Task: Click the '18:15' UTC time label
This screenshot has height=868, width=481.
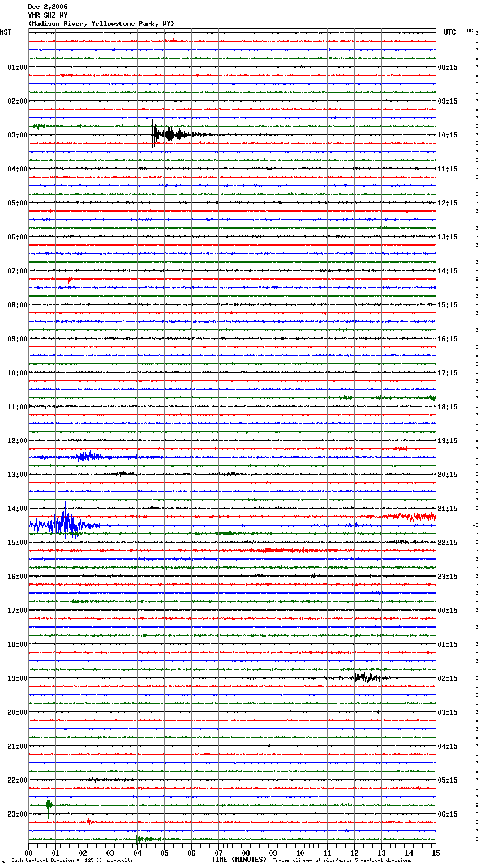Action: pyautogui.click(x=448, y=407)
